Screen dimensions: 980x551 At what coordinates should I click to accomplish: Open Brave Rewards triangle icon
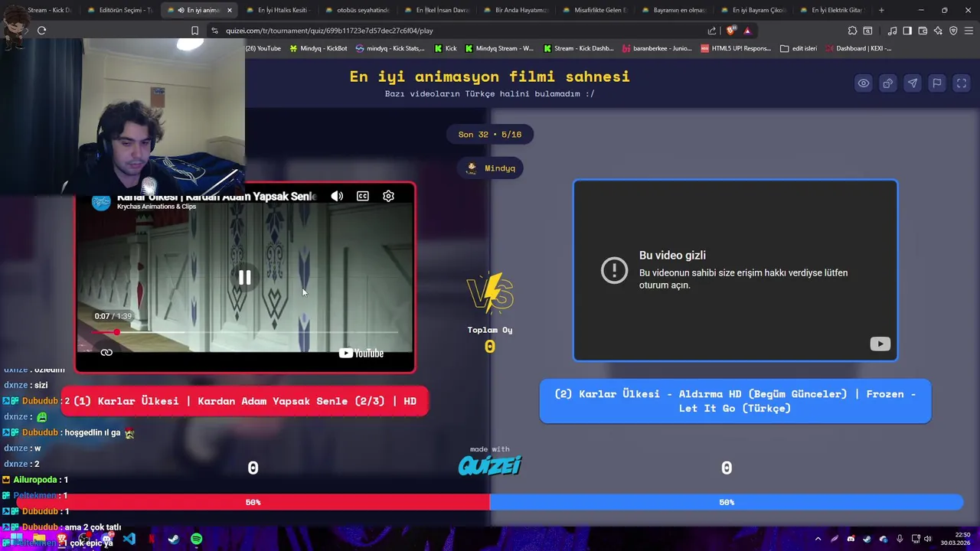[x=747, y=31]
